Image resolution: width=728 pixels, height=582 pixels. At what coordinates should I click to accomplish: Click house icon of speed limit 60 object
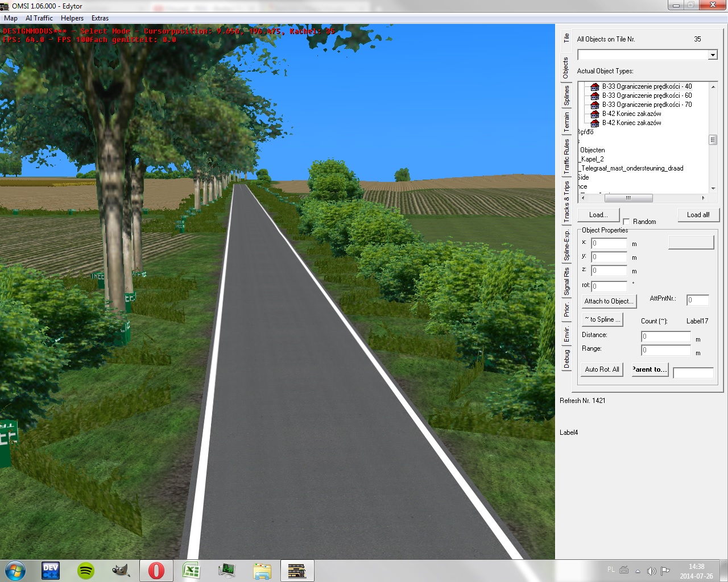pos(595,95)
